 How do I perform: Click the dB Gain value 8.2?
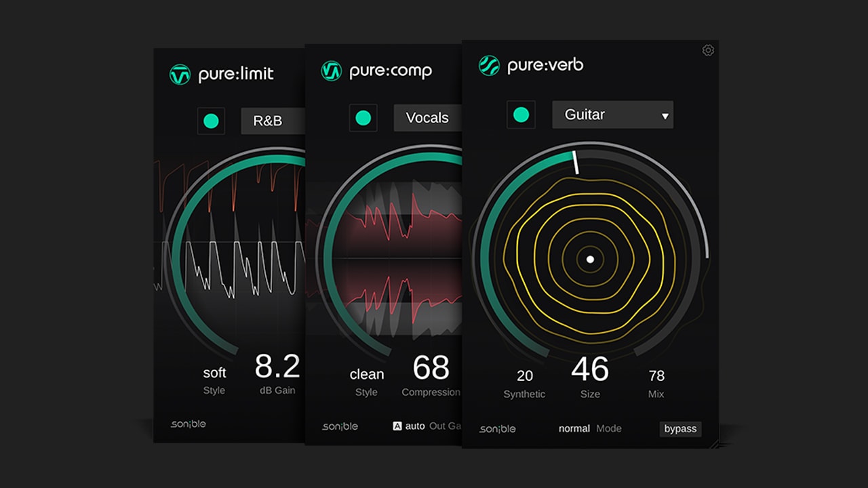click(x=277, y=367)
